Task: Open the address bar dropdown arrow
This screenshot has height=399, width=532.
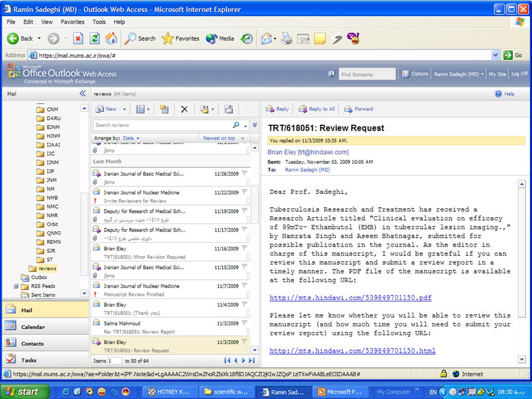Action: pyautogui.click(x=495, y=55)
